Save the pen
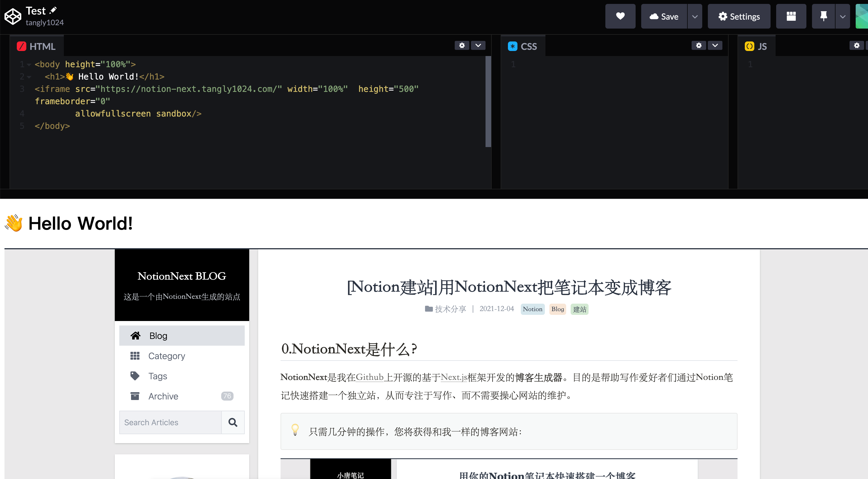868x479 pixels. 664,16
